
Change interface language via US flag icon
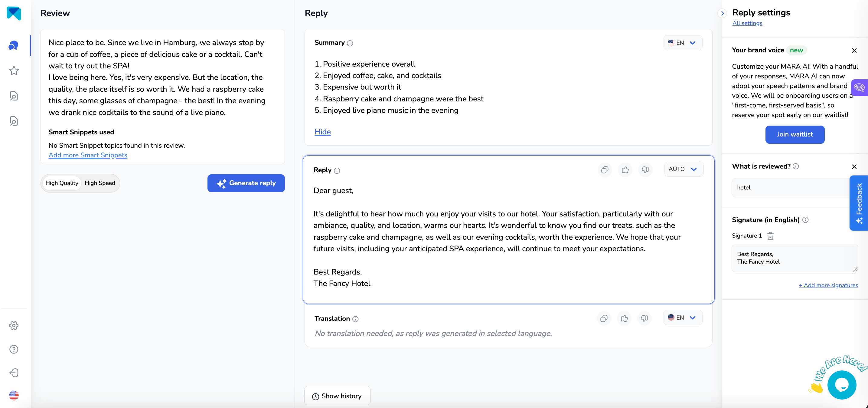coord(14,396)
